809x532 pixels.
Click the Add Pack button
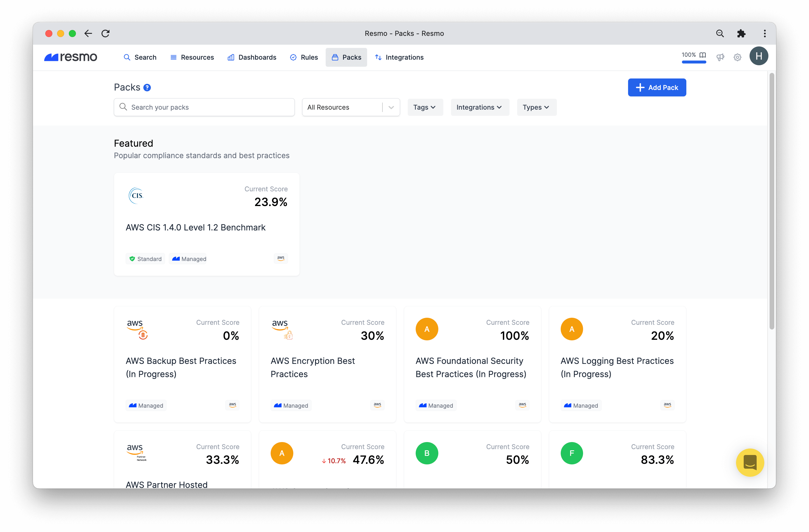pos(656,88)
